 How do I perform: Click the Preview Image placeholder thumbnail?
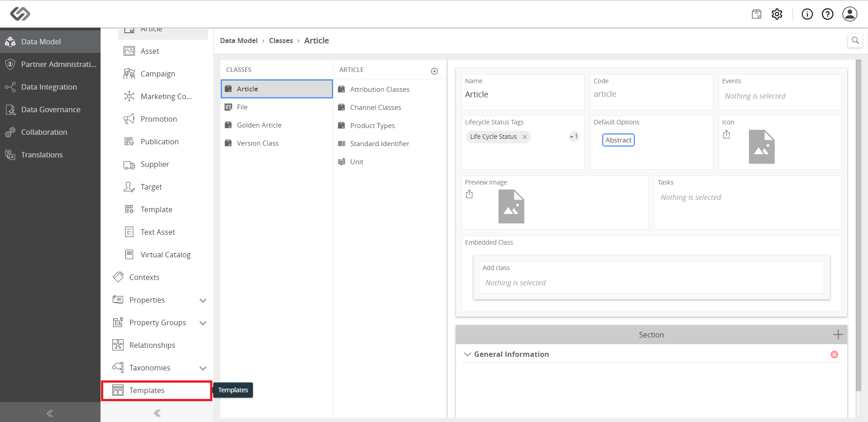(x=511, y=207)
